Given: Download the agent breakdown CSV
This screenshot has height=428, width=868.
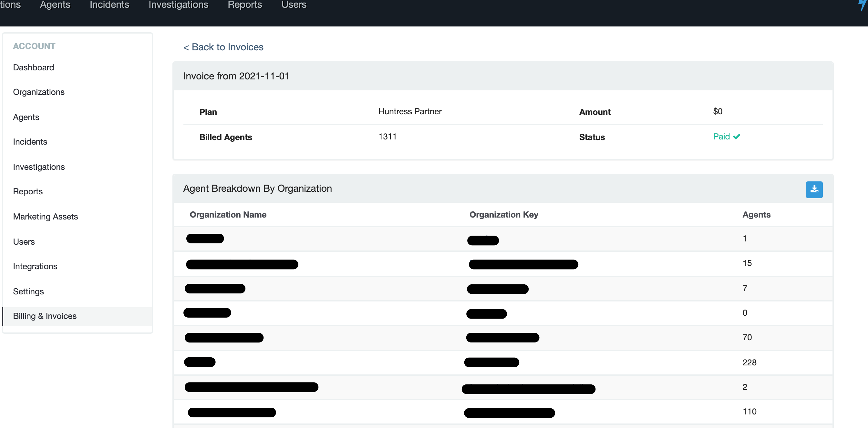Looking at the screenshot, I should coord(814,189).
